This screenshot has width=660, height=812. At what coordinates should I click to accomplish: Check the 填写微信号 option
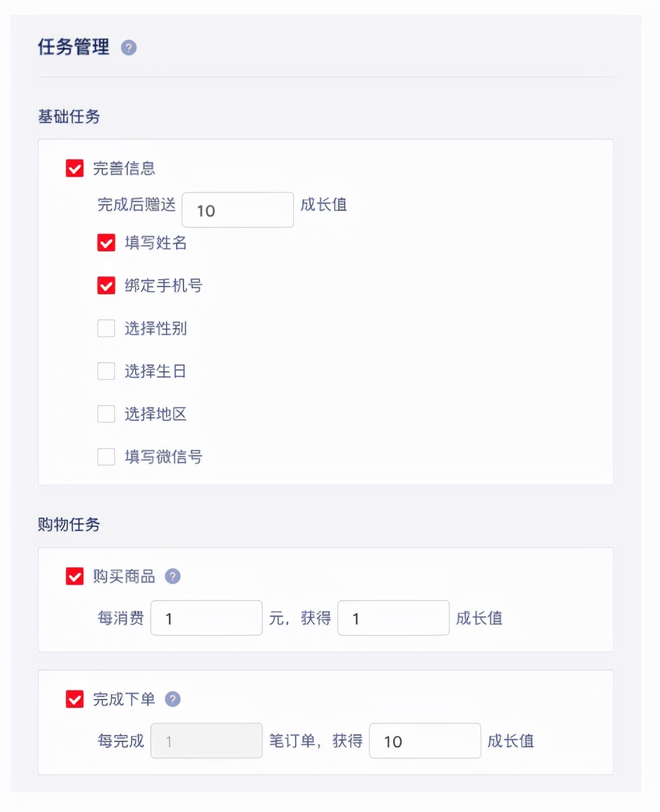coord(106,457)
